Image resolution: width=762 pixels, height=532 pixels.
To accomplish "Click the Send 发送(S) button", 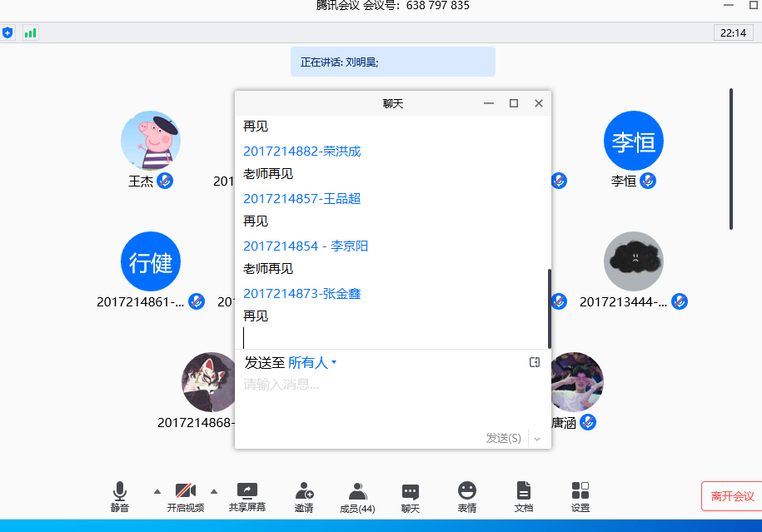I will tap(504, 438).
